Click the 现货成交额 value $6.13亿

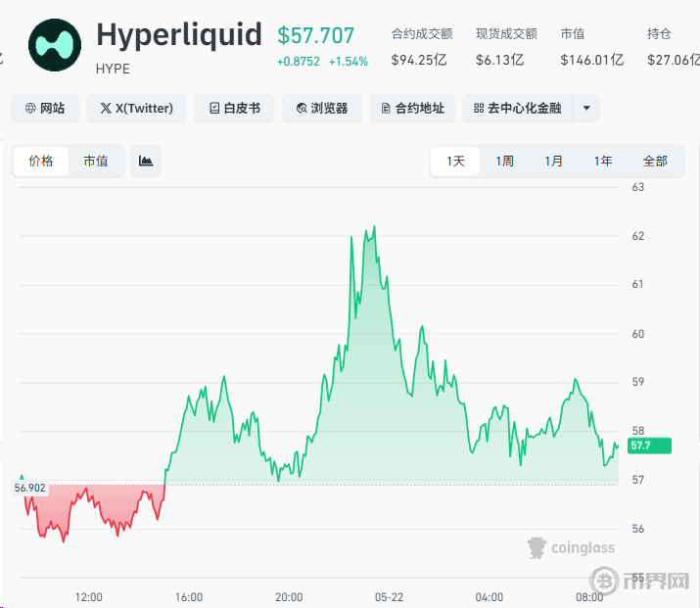point(499,60)
